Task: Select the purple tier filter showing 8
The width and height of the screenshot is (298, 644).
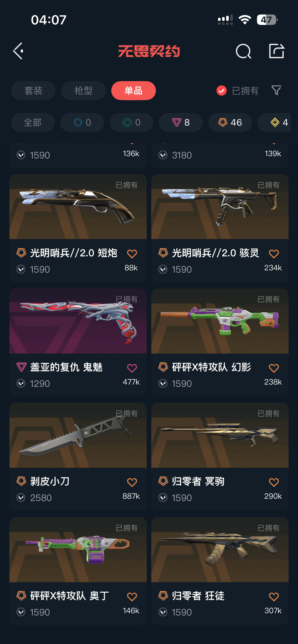Action: (181, 122)
